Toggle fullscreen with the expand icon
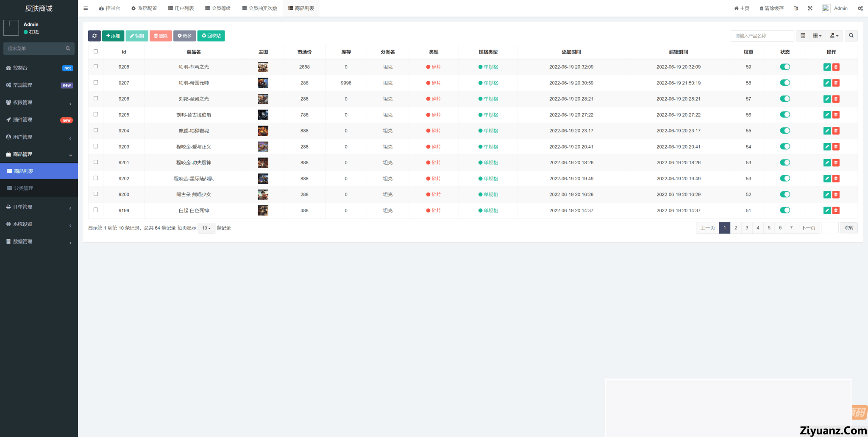 (x=810, y=8)
